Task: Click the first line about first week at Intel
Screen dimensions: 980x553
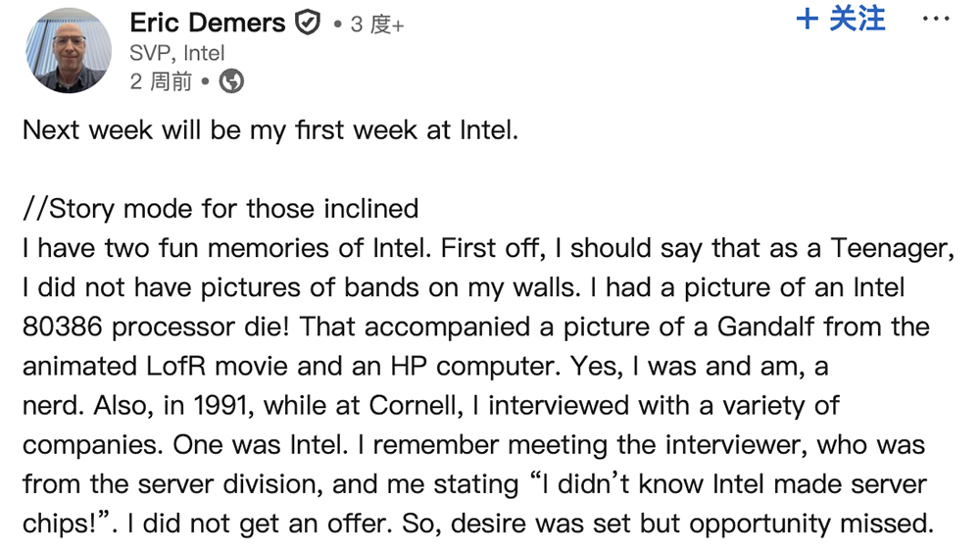Action: (x=269, y=130)
